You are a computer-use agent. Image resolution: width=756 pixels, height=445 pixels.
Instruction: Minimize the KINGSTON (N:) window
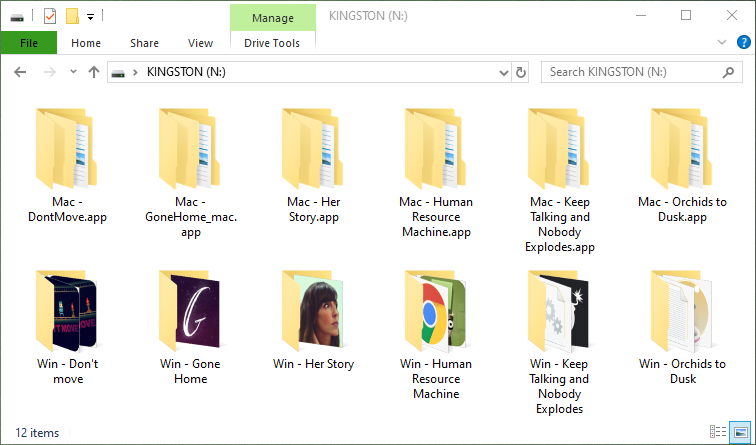coord(641,15)
